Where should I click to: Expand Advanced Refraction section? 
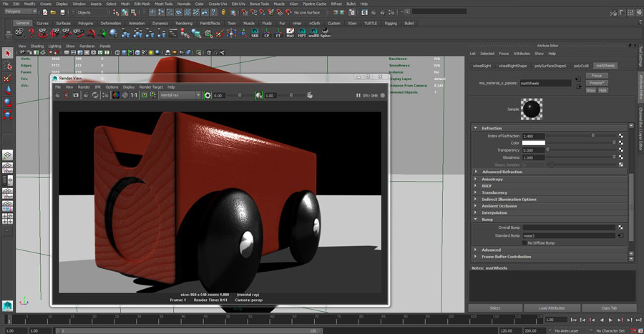coord(476,172)
